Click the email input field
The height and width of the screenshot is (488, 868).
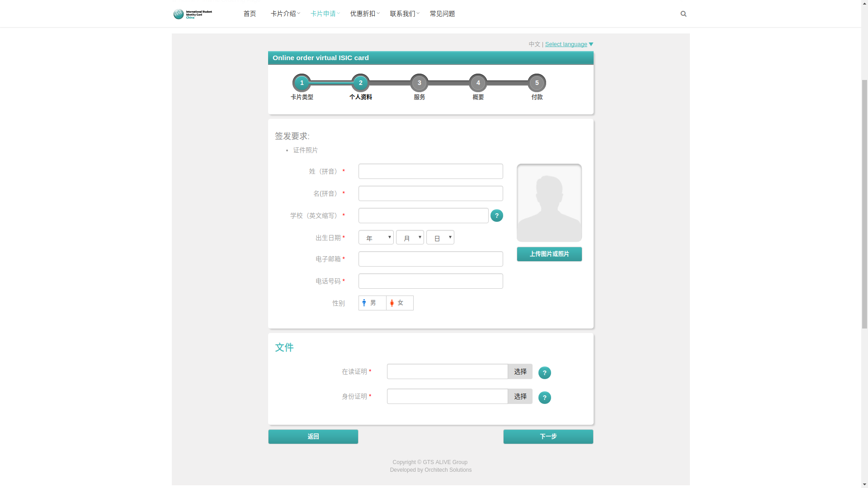pyautogui.click(x=430, y=259)
